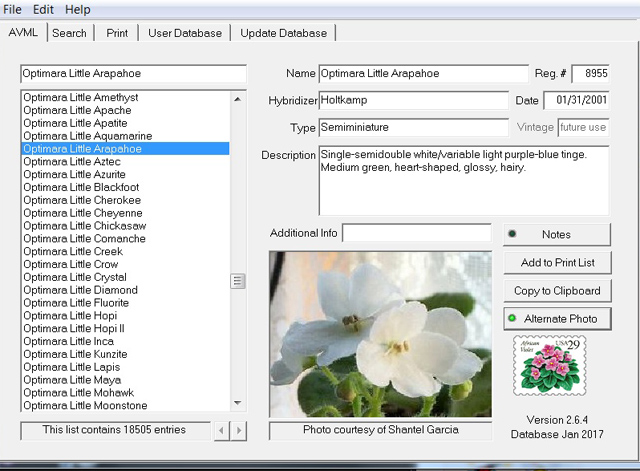The height and width of the screenshot is (471, 640).
Task: Select Optimara Little Cherokee in list
Action: tap(125, 200)
